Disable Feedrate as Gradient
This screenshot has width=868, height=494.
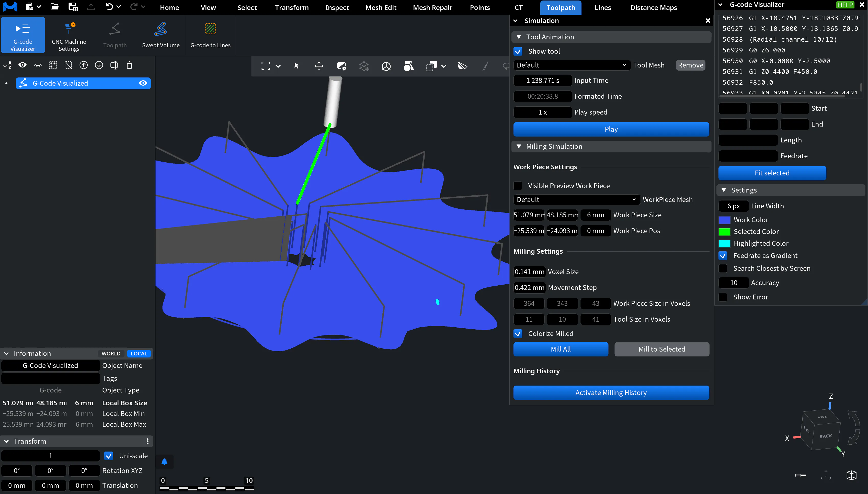click(723, 255)
